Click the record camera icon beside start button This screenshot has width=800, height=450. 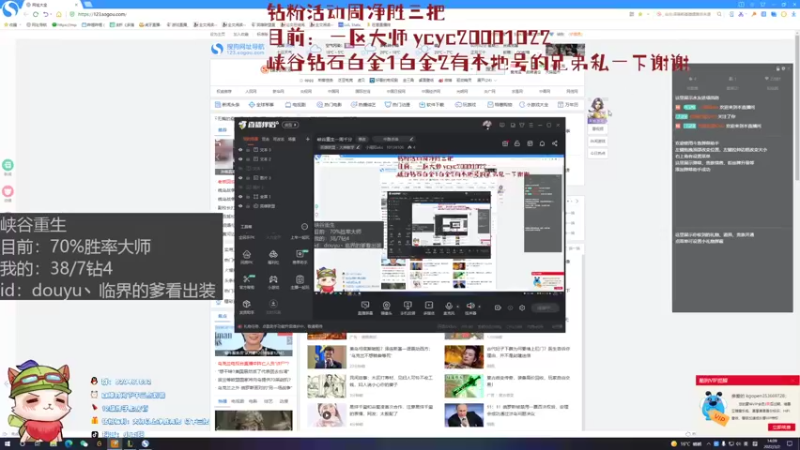click(x=497, y=308)
